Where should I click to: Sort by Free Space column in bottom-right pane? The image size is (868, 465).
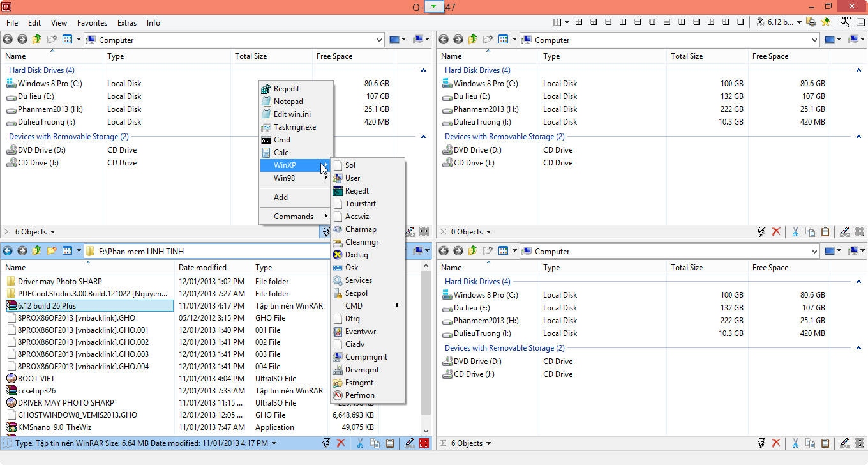coord(789,268)
